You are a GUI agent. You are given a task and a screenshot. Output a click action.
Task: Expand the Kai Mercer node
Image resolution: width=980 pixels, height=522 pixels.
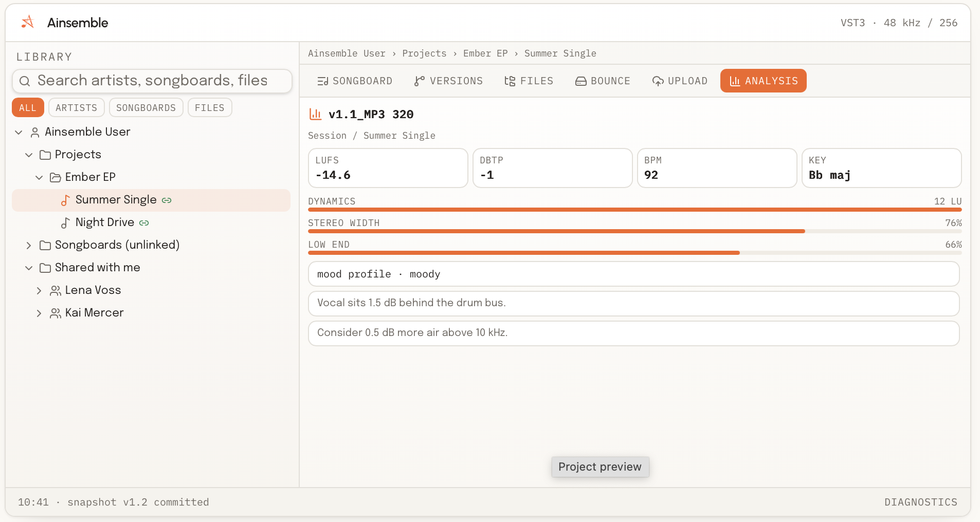click(39, 313)
